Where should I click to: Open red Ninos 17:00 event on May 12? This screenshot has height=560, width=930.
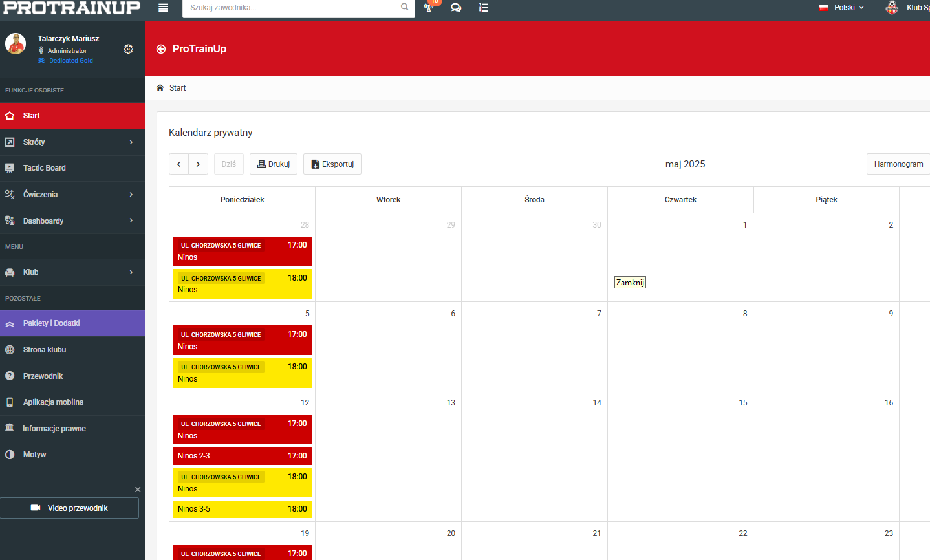coord(243,429)
